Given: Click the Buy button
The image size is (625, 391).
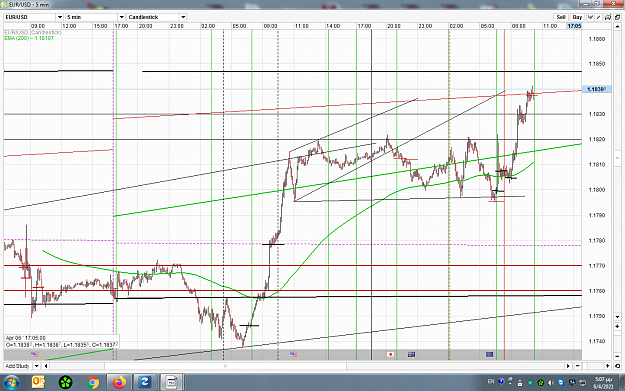Looking at the screenshot, I should pos(577,17).
